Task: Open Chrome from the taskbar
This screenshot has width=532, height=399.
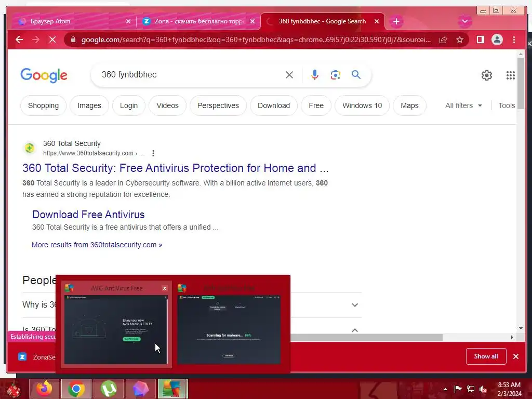Action: (76, 389)
